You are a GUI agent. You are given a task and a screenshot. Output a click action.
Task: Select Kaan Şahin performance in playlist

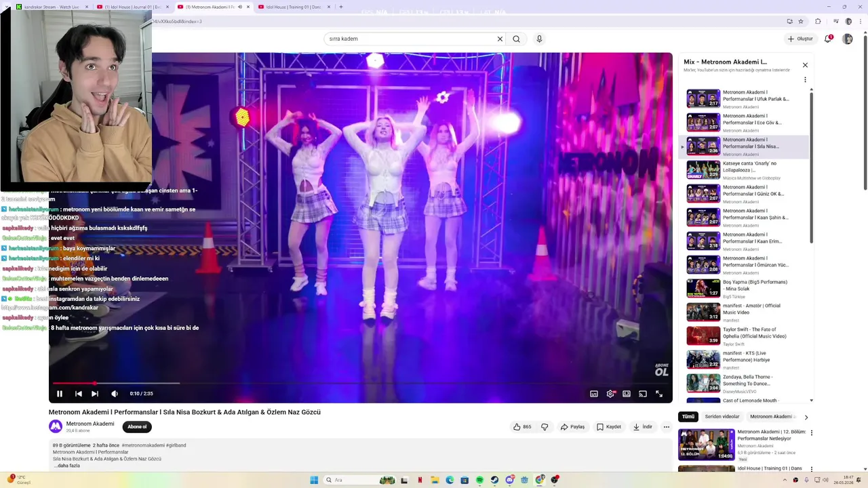pyautogui.click(x=745, y=218)
